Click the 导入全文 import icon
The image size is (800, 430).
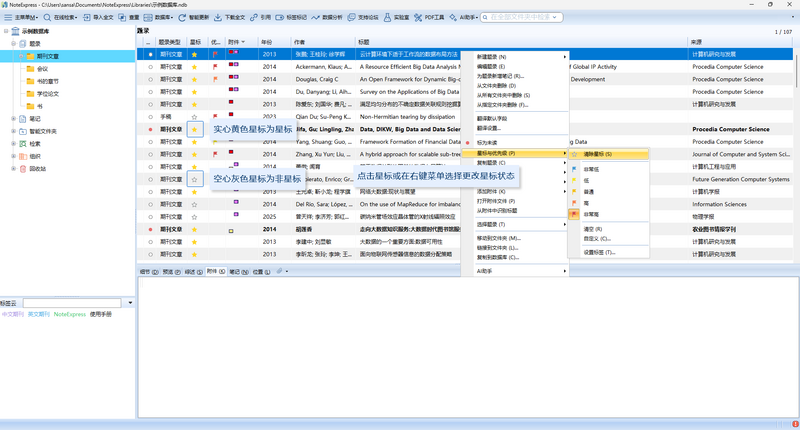87,17
